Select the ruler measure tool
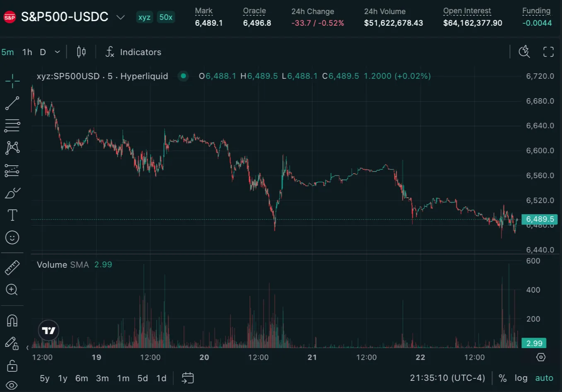 point(12,268)
